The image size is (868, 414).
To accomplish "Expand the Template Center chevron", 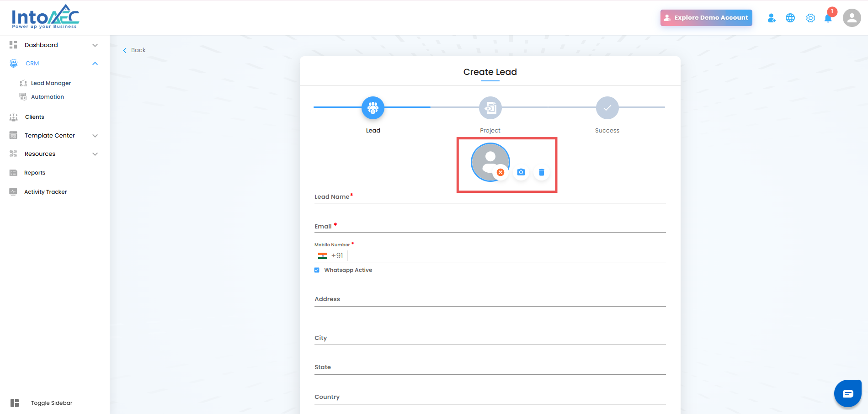I will 95,136.
